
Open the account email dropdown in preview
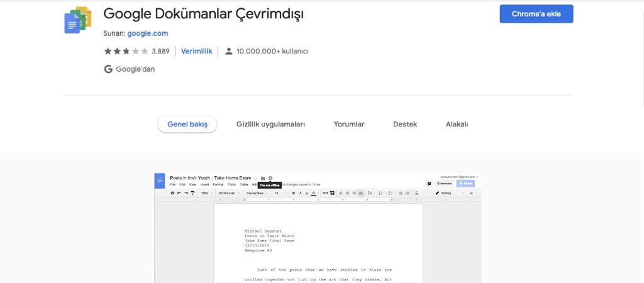(x=459, y=177)
